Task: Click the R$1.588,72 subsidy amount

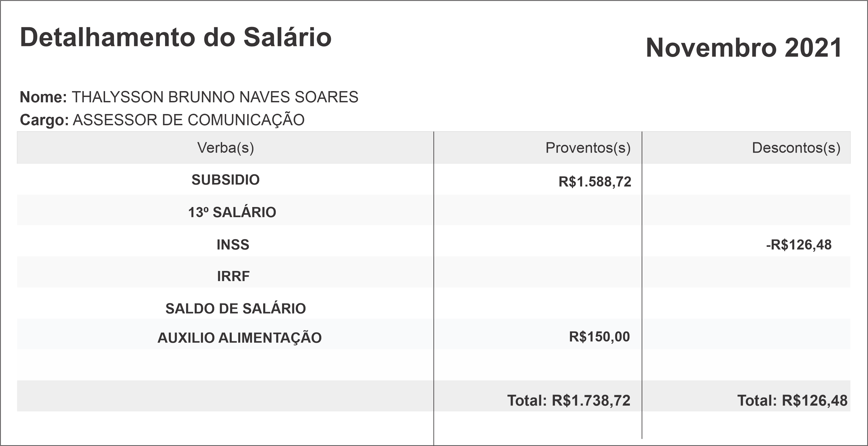Action: click(x=595, y=182)
